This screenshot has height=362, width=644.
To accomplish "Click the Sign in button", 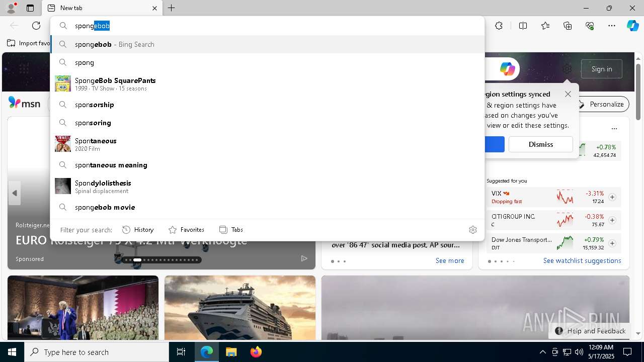I will pos(602,69).
